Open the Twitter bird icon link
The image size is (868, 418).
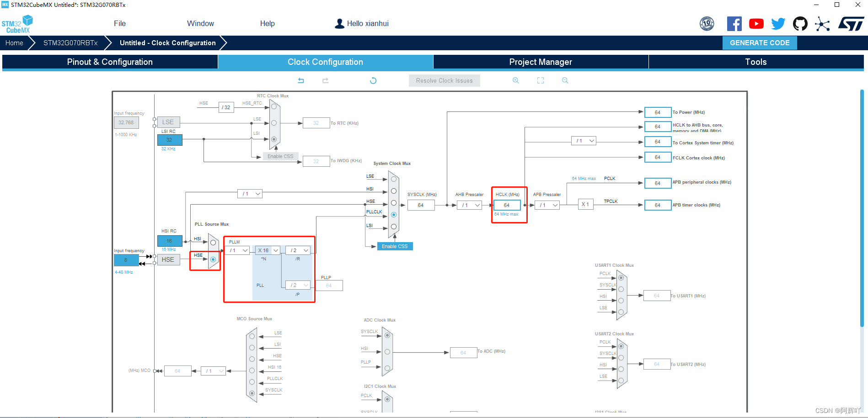click(x=778, y=24)
